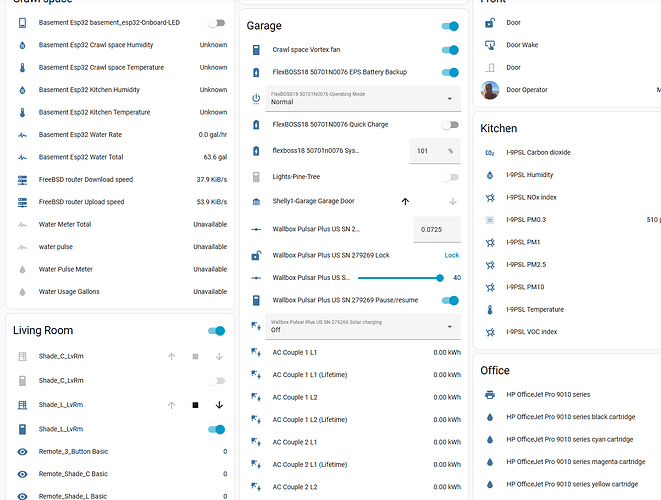Screen dimensions: 661x500
Task: Stop the Shade_L_LvRm cover
Action: pos(195,405)
